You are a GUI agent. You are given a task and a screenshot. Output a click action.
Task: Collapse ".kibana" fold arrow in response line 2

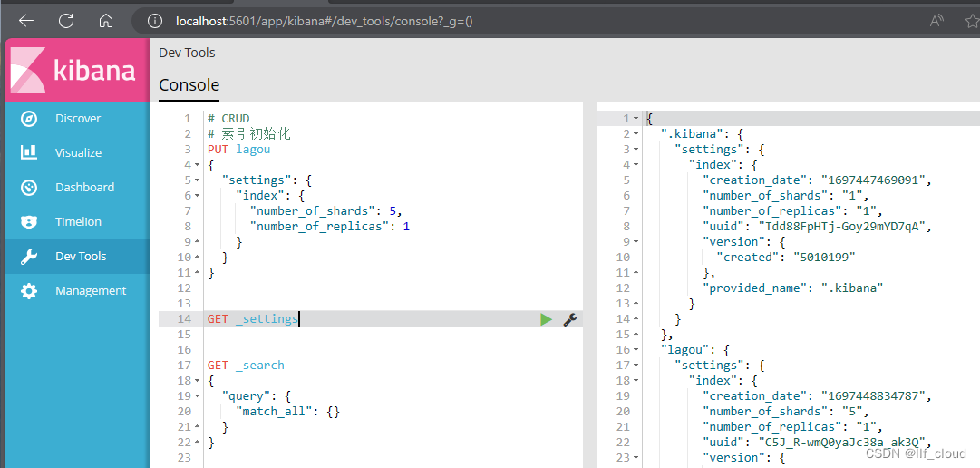pyautogui.click(x=636, y=134)
